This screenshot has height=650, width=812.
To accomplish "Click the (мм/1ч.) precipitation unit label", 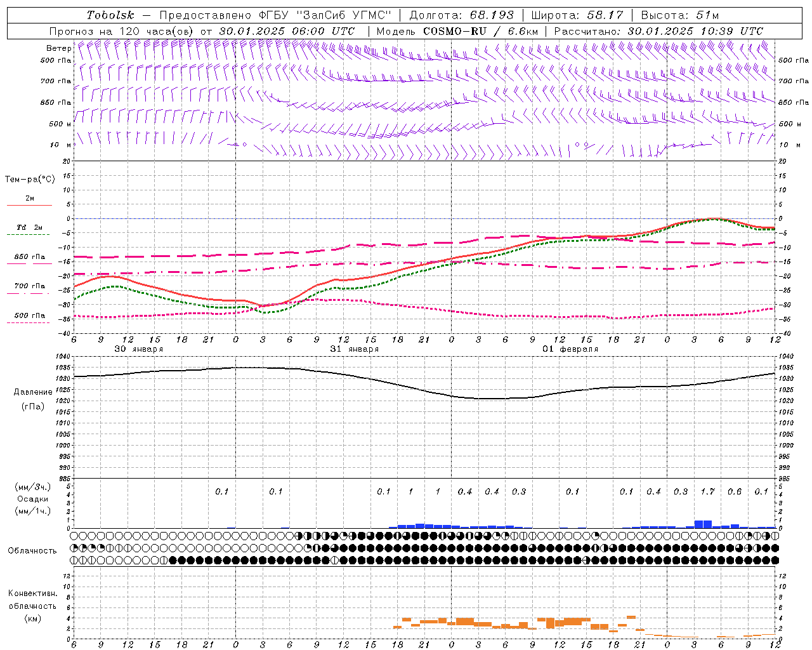I will coord(32,511).
